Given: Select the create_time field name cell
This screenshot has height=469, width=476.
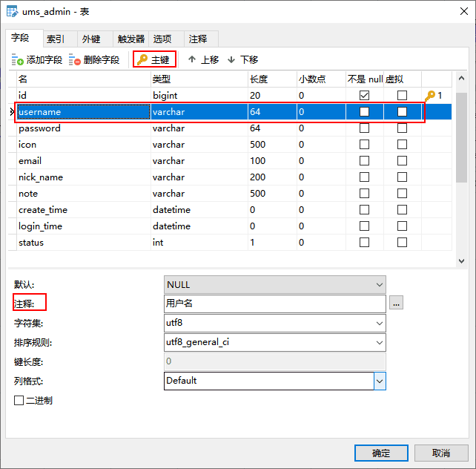Looking at the screenshot, I should pyautogui.click(x=84, y=209).
